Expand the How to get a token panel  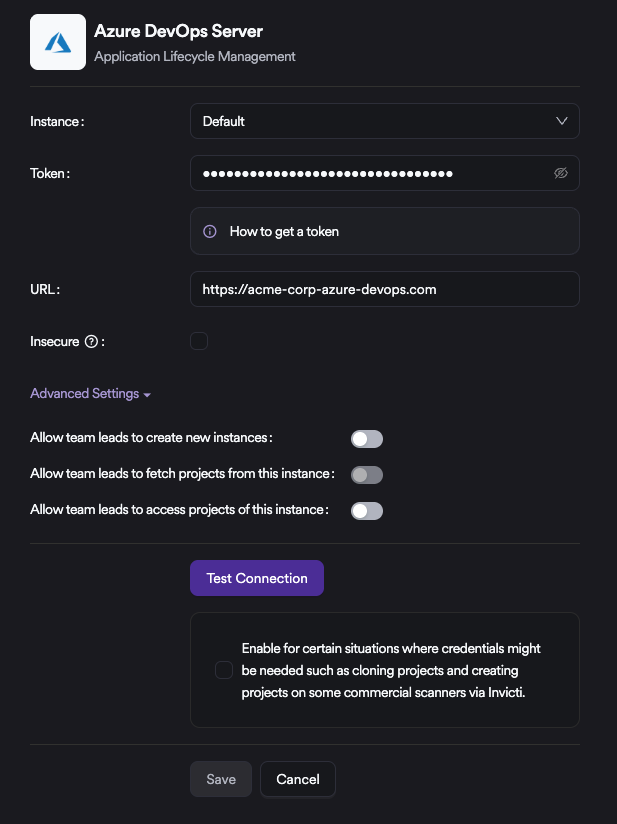pyautogui.click(x=284, y=231)
